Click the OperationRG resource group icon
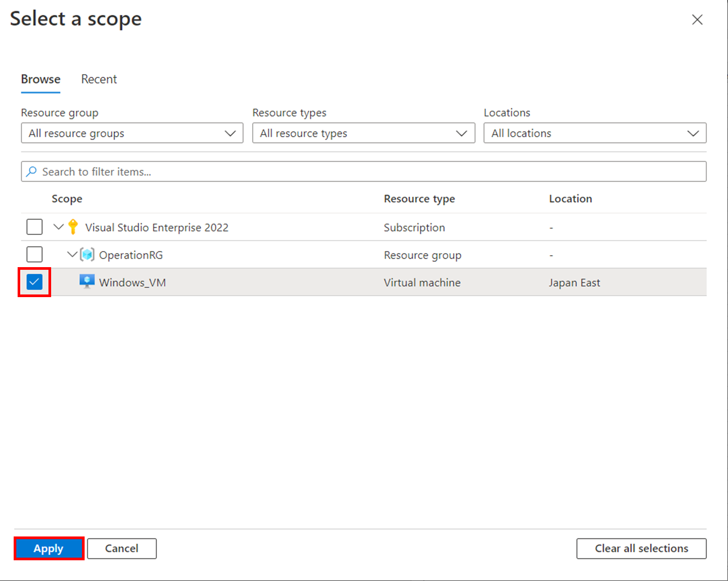The width and height of the screenshot is (728, 581). click(x=87, y=254)
